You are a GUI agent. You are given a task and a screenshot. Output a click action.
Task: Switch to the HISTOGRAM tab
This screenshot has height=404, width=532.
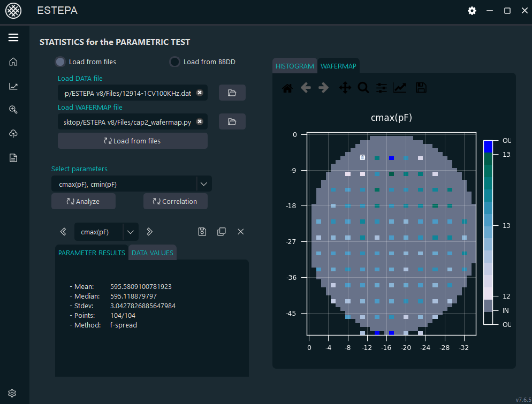[x=294, y=66]
